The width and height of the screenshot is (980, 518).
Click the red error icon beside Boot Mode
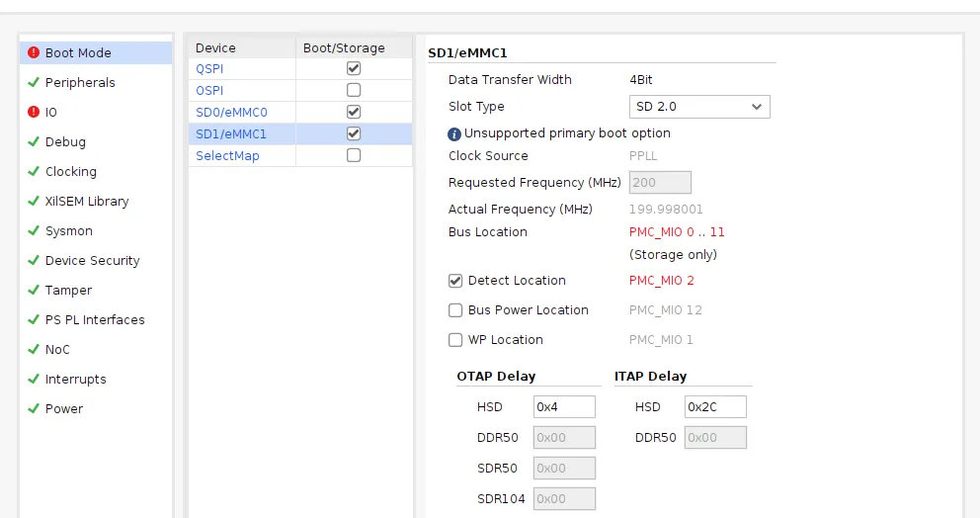click(34, 53)
